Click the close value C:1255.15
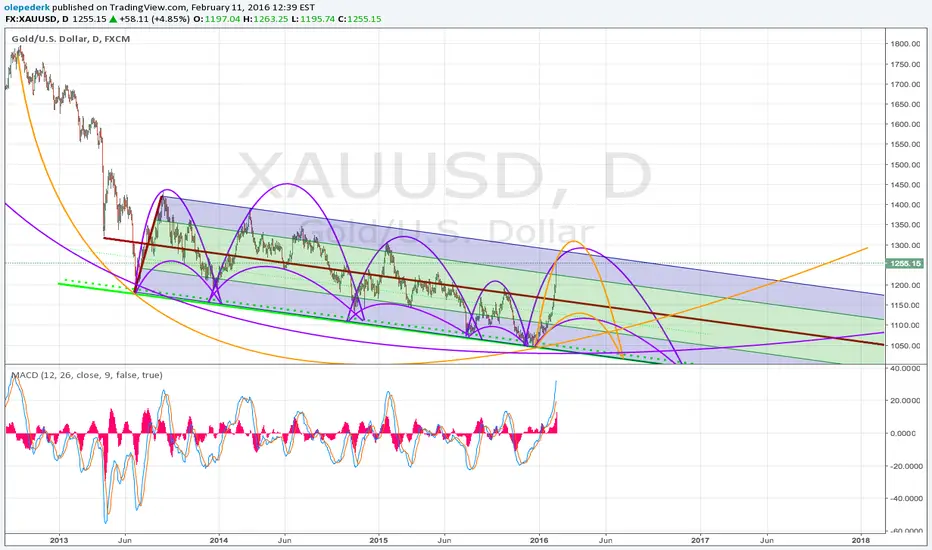 360,19
